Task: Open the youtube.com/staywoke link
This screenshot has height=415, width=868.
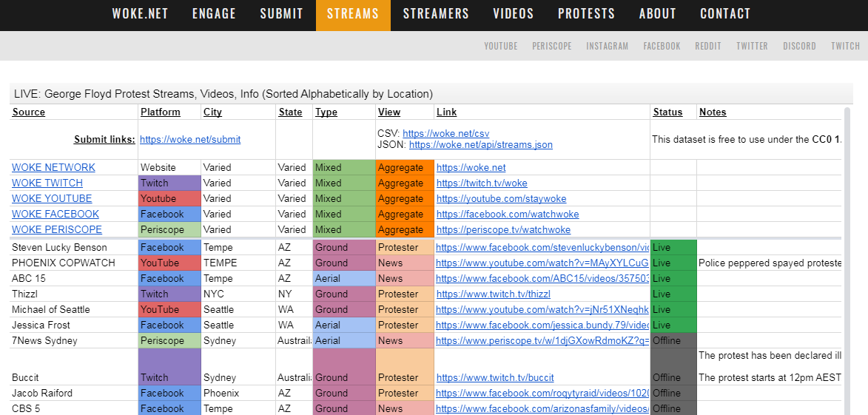Action: click(502, 199)
